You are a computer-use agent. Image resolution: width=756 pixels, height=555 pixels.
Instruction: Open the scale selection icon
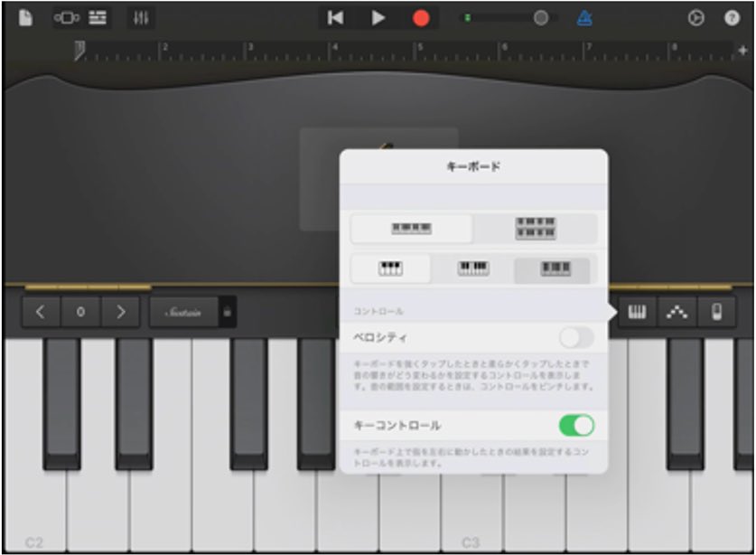click(717, 312)
